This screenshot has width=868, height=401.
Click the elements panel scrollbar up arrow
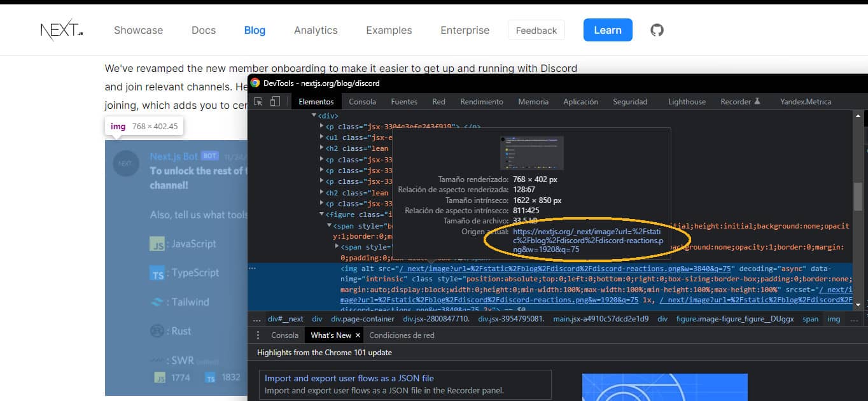click(858, 115)
